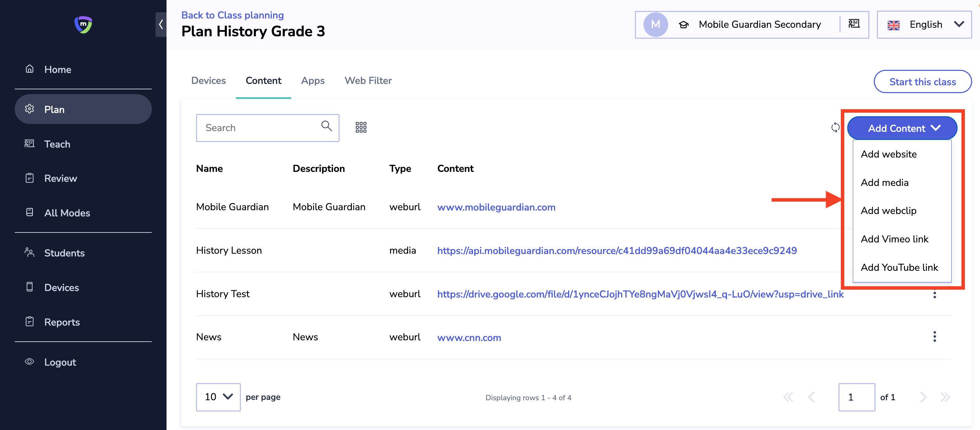The height and width of the screenshot is (430, 980).
Task: Click the M avatar circle
Action: (x=655, y=24)
